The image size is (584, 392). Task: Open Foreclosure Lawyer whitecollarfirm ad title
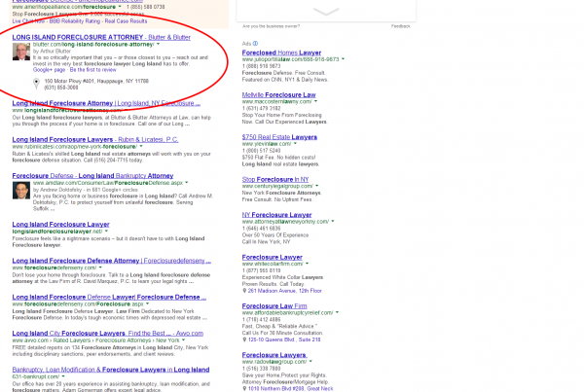(x=273, y=257)
